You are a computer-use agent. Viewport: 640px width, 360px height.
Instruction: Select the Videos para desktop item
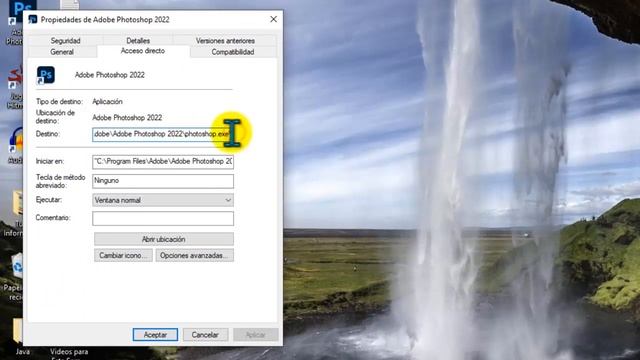[69, 353]
